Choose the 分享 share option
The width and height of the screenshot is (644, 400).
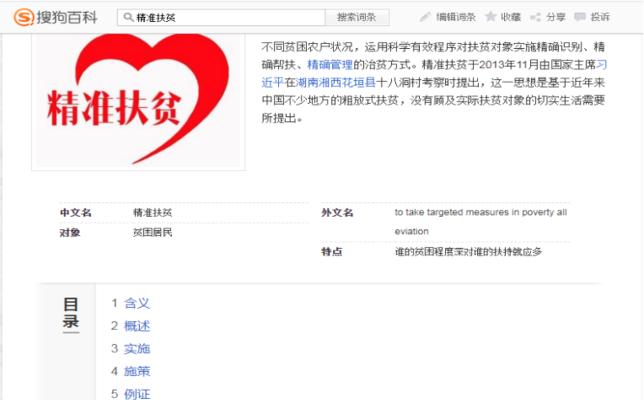click(x=555, y=17)
